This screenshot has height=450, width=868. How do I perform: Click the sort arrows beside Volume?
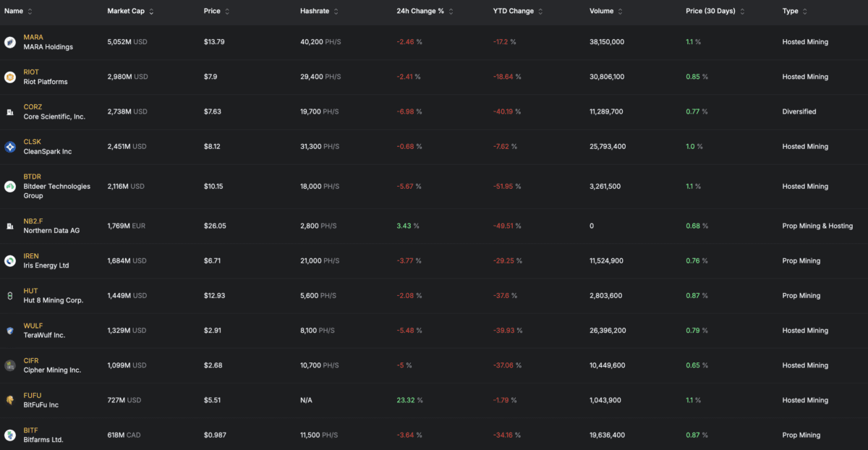(x=621, y=12)
